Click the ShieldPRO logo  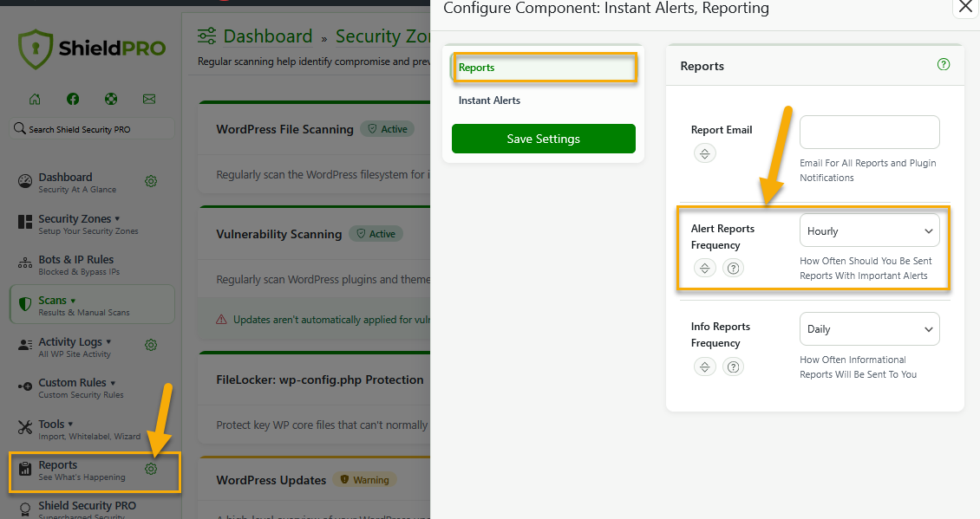coord(92,49)
